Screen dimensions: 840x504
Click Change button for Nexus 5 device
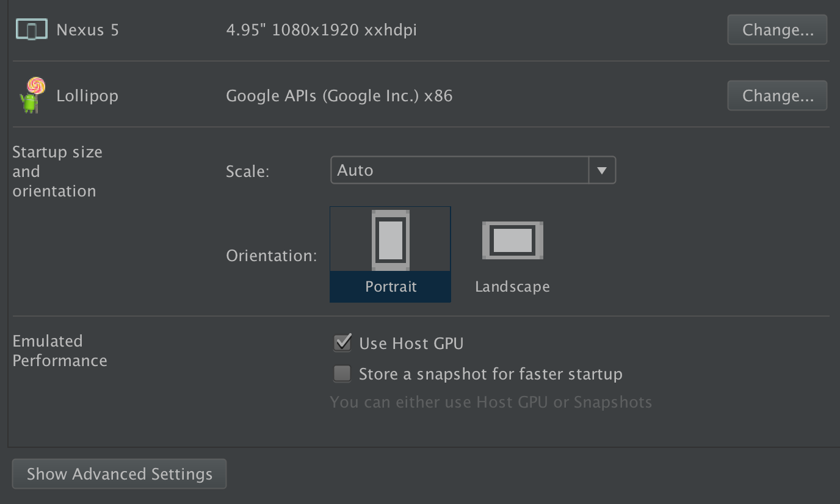[777, 30]
